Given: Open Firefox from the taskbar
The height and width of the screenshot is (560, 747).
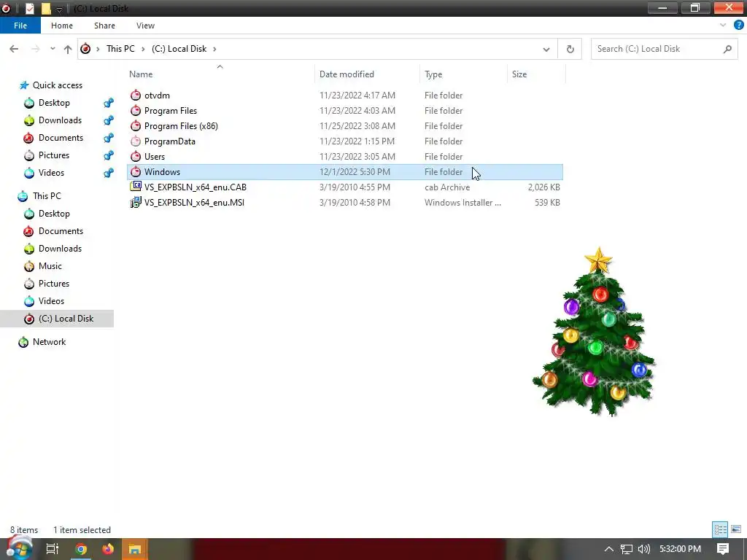Looking at the screenshot, I should point(108,549).
